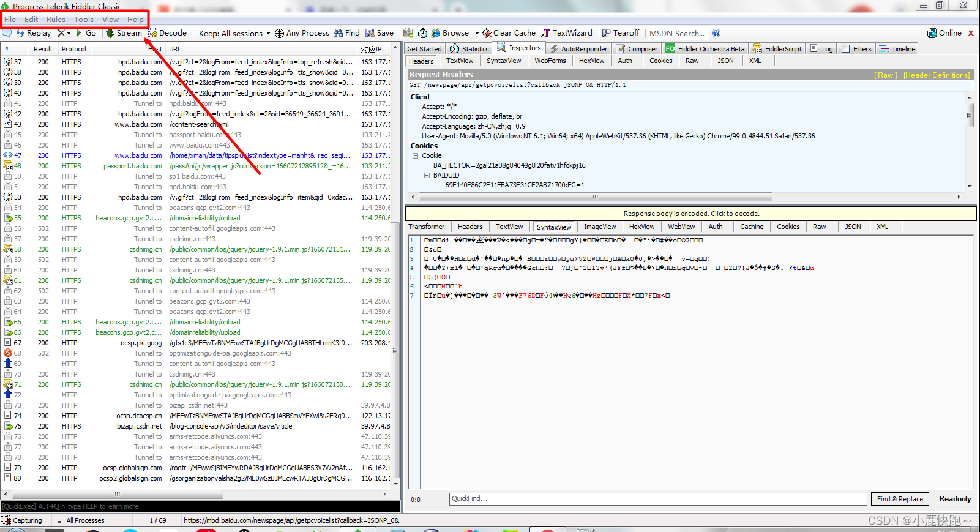Select session 75 bizapi.csdn.net row
The width and height of the screenshot is (980, 532).
coord(196,426)
